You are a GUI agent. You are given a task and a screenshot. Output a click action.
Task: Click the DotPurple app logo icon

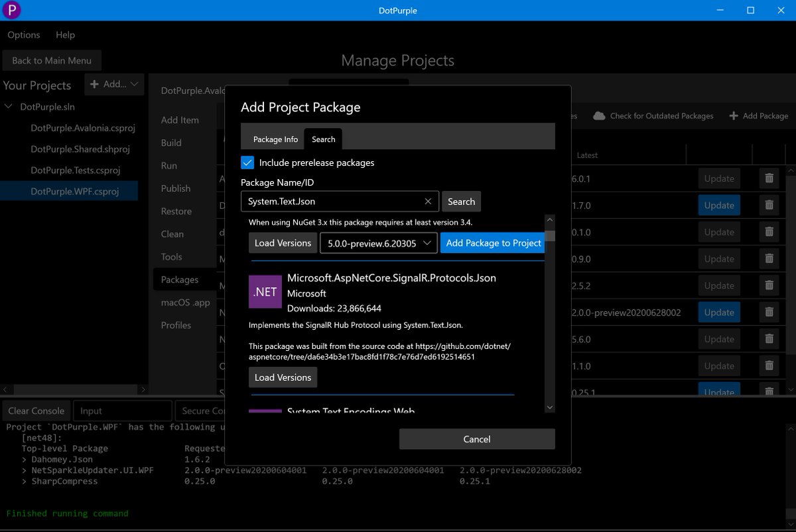pyautogui.click(x=11, y=10)
